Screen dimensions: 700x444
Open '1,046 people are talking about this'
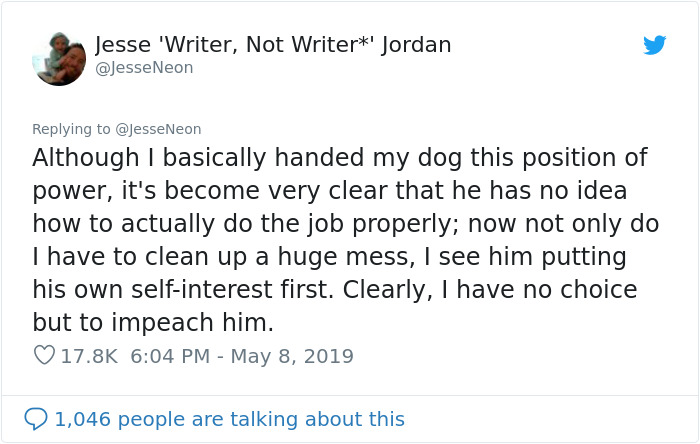coord(230,419)
